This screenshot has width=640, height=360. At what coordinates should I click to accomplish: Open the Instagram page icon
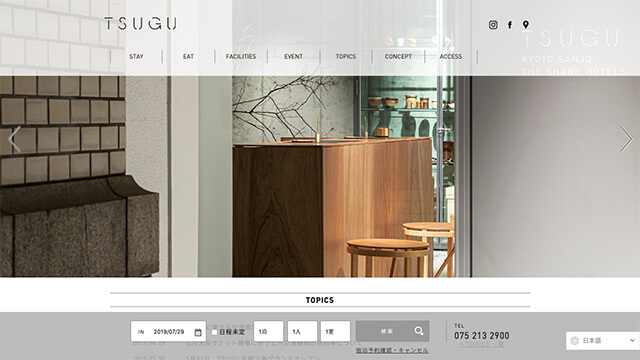(493, 25)
